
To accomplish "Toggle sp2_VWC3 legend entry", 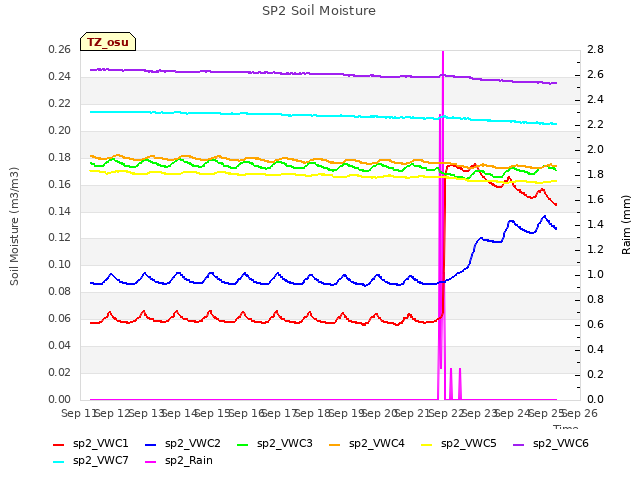I will (x=275, y=443).
